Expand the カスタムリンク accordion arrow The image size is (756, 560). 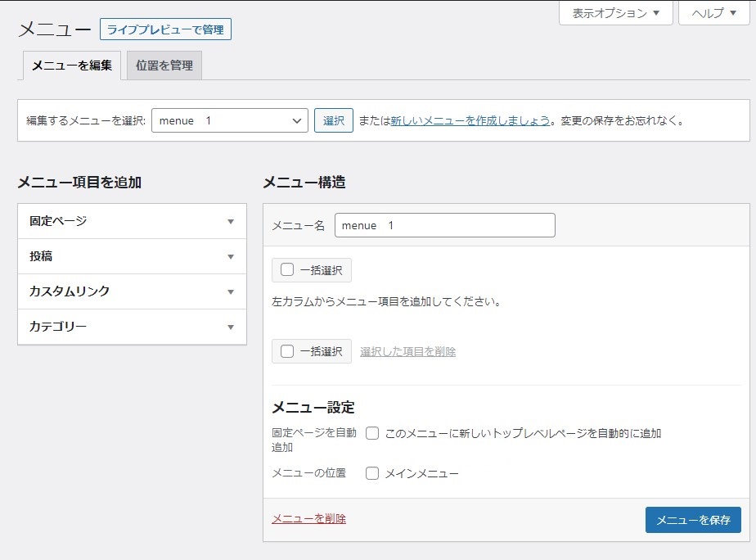coord(231,291)
